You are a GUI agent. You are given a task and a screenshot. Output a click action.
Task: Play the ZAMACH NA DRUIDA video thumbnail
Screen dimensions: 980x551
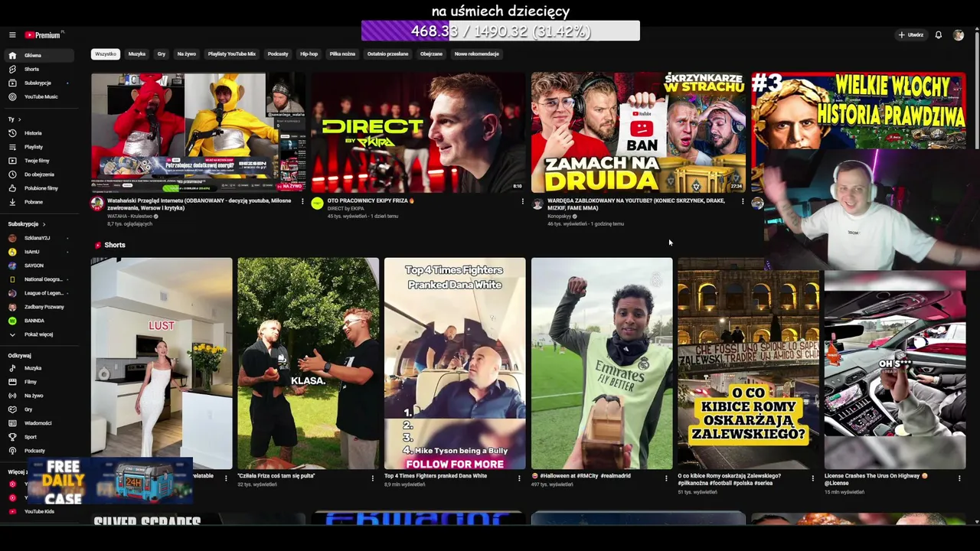[x=638, y=132]
